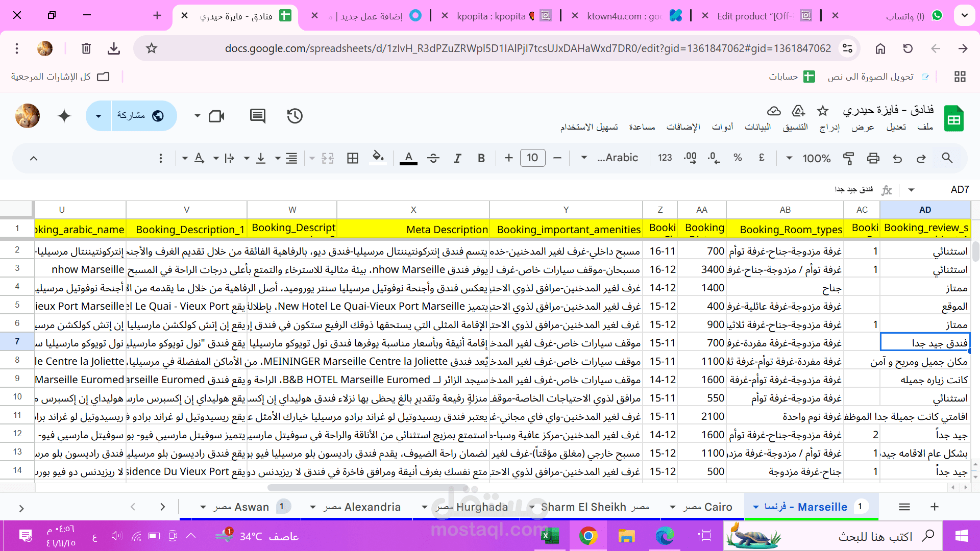Image resolution: width=980 pixels, height=551 pixels.
Task: Open the all sheets list icon
Action: coord(904,507)
